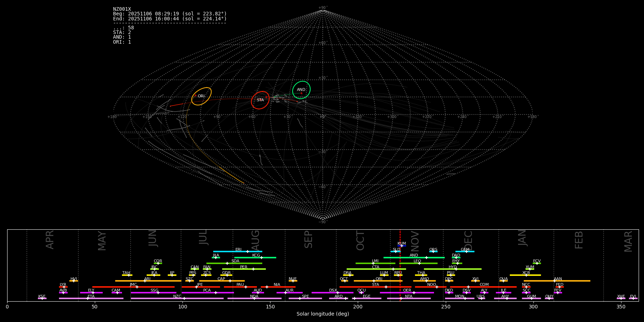Select the HYD shower bar
This screenshot has width=644, height=322.
(453, 269)
